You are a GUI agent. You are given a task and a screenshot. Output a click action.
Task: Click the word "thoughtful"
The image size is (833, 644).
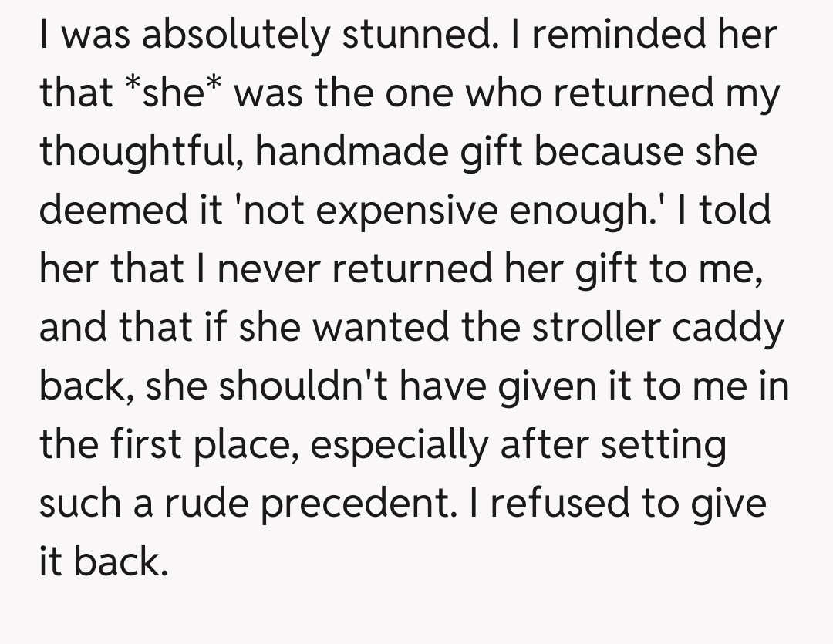tap(137, 153)
